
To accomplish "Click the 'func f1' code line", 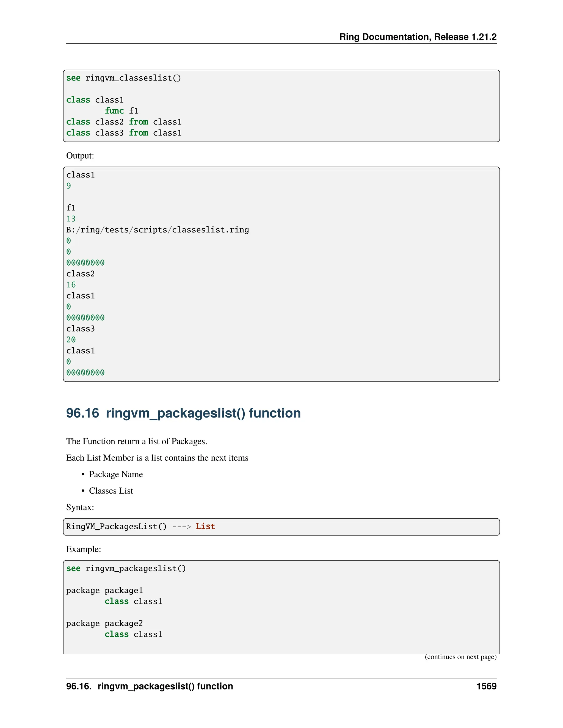I will (x=121, y=111).
